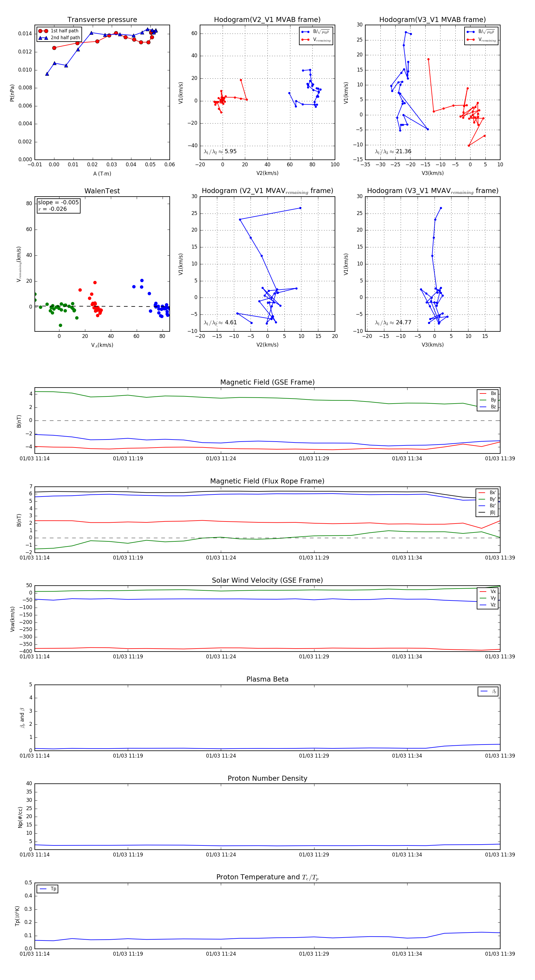Click the 'WalenTest' plot title
The width and height of the screenshot is (535, 980).
pos(102,191)
